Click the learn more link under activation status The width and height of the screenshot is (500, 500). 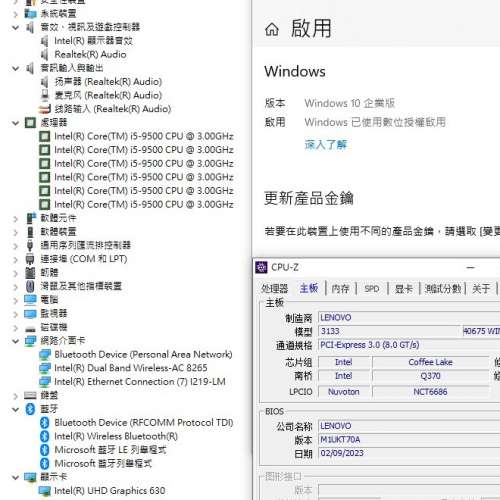tap(326, 145)
